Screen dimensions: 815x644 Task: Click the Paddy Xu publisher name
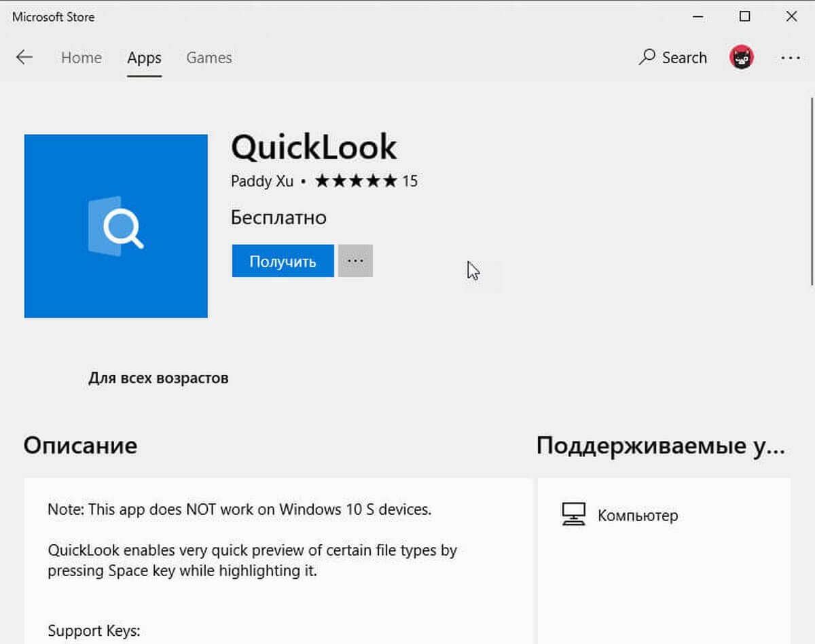(261, 181)
